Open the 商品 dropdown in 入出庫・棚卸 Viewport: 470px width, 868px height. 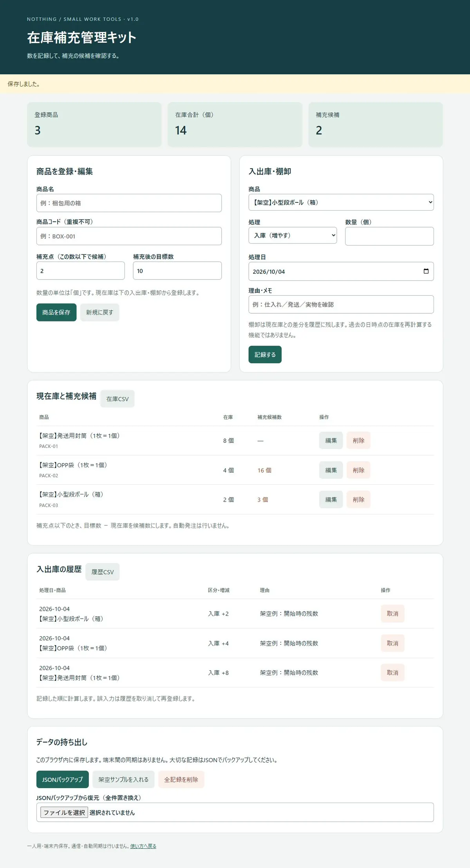(341, 202)
